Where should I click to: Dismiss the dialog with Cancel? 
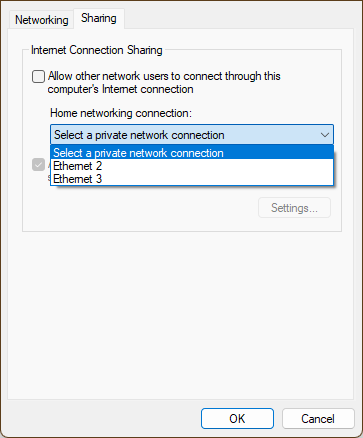pyautogui.click(x=318, y=419)
